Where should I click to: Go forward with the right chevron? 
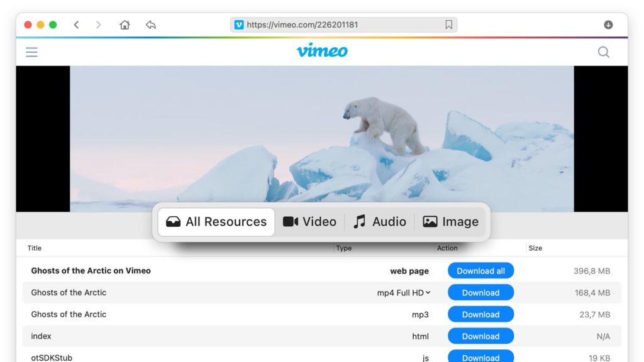pyautogui.click(x=98, y=25)
